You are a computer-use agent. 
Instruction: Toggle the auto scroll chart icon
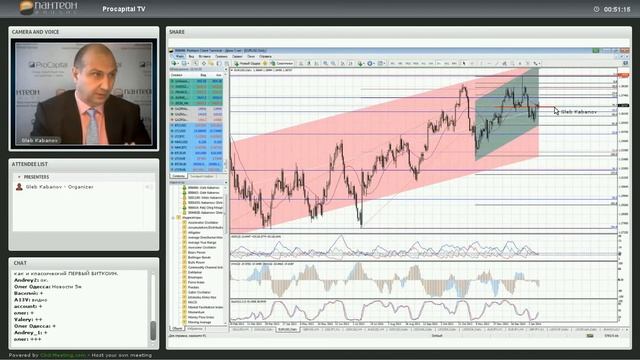click(x=342, y=63)
